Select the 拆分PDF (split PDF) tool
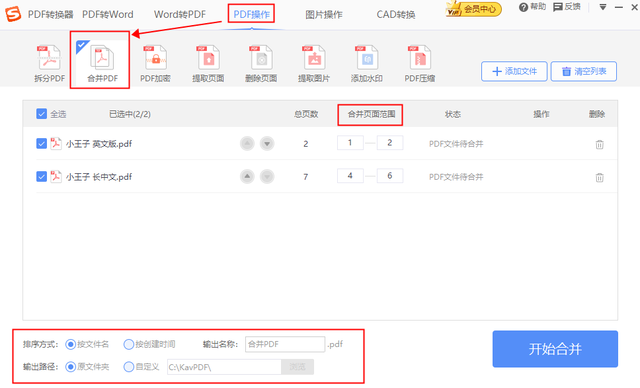640x388 pixels. pos(49,64)
